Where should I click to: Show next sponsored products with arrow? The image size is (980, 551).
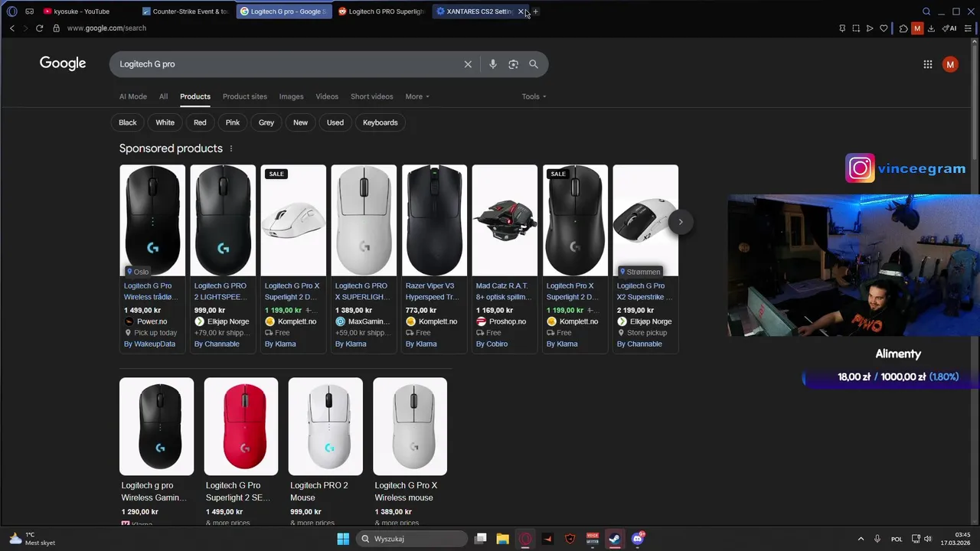(x=680, y=222)
